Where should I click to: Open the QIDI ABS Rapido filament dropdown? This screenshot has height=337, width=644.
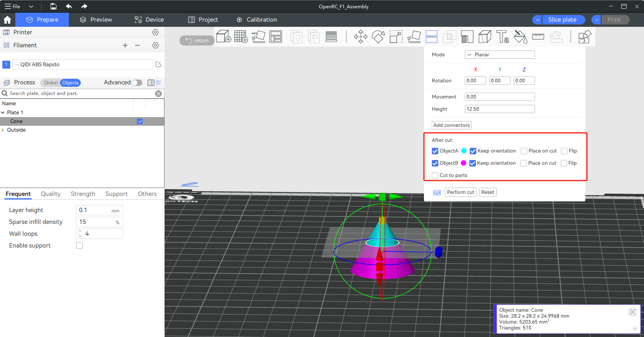pyautogui.click(x=83, y=65)
